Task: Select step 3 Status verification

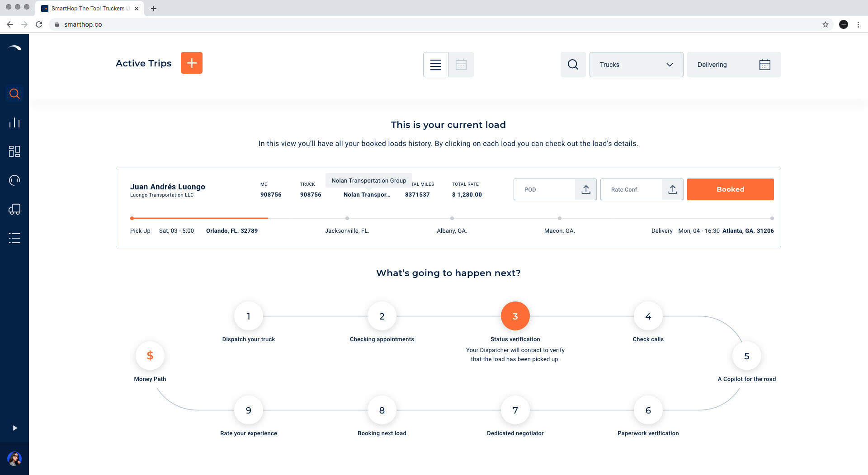Action: pyautogui.click(x=515, y=316)
